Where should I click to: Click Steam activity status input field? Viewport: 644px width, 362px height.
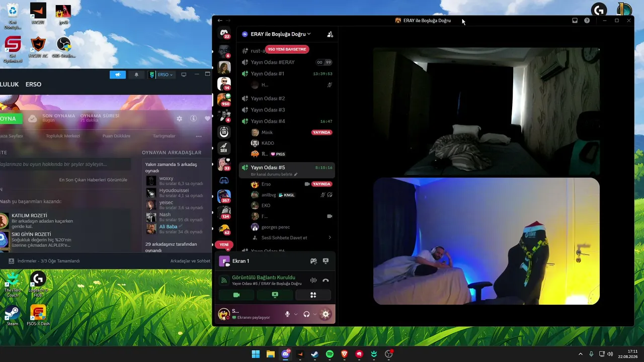click(65, 164)
